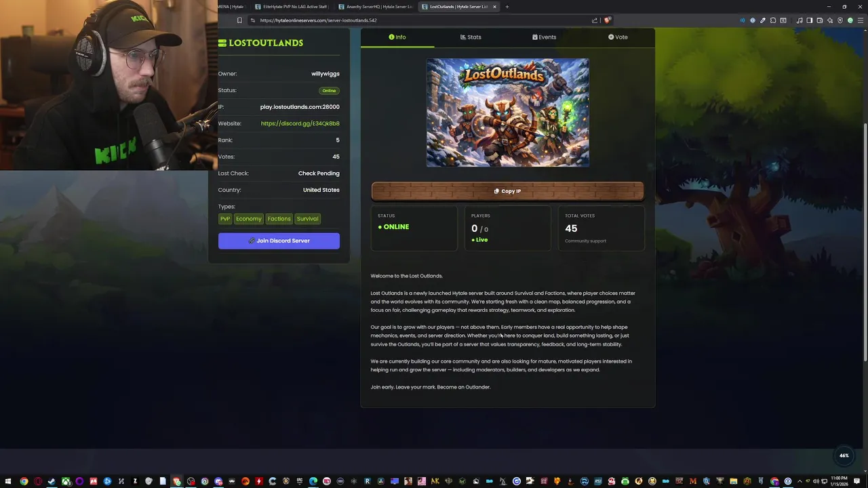Open Microsoft Edge from the taskbar
This screenshot has height=488, width=868.
pos(313,481)
